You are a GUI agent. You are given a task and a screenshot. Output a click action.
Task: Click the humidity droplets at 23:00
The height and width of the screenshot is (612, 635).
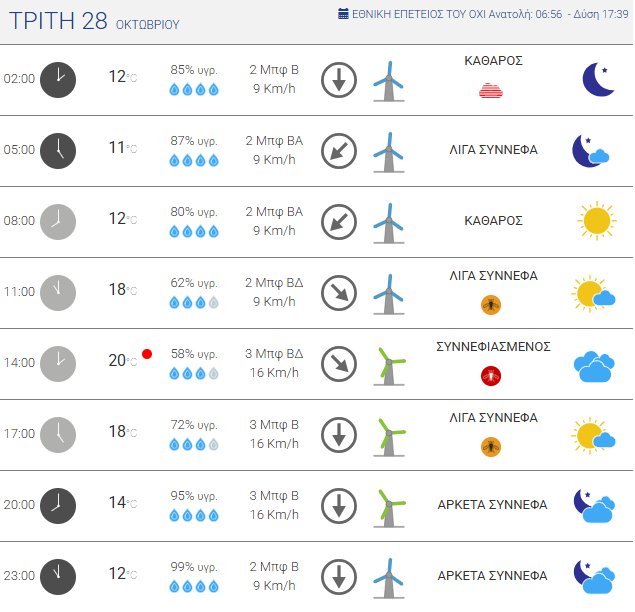coord(194,586)
